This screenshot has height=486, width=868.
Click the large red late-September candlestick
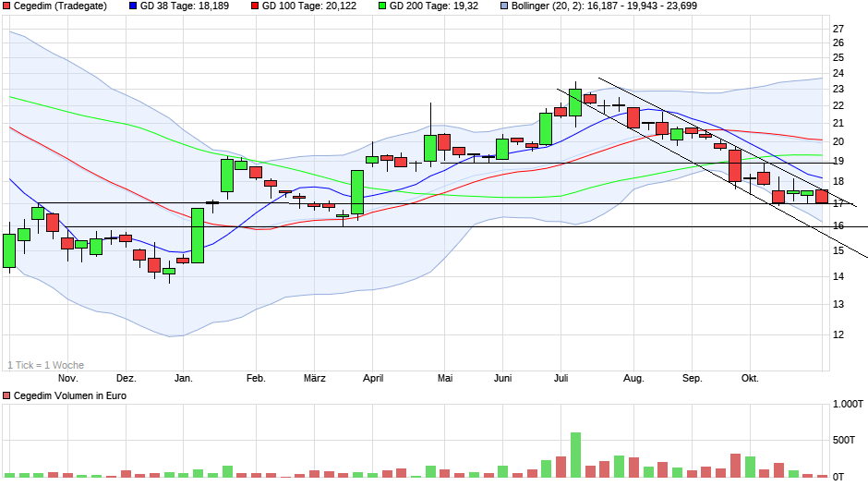[735, 165]
